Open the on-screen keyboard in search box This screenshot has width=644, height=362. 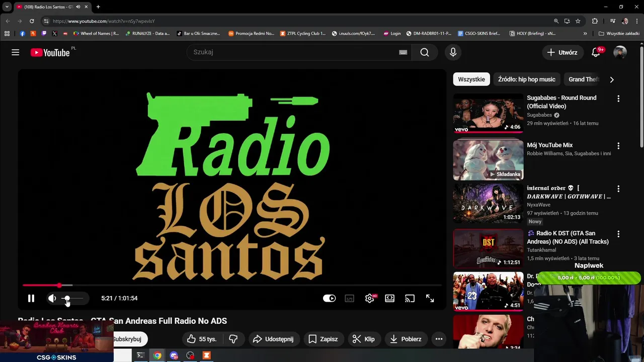point(403,52)
